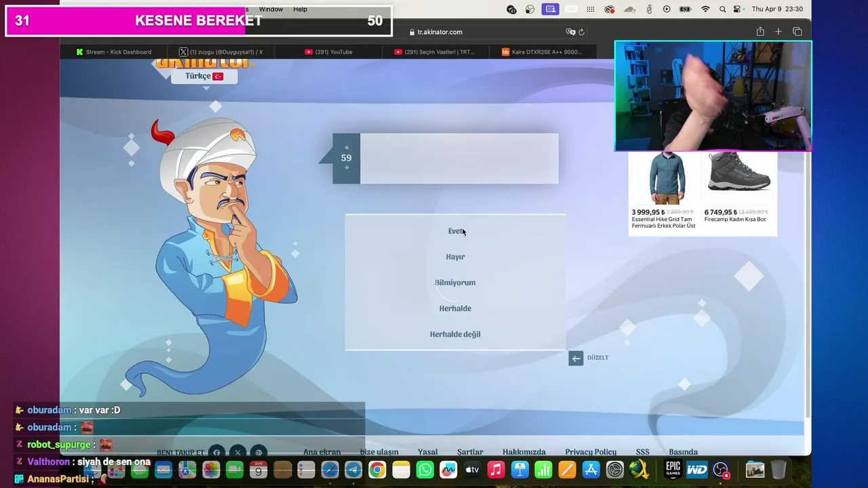Click the Cloudflare cloud menu bar icon
Viewport: 868px width, 488px height.
coord(629,9)
